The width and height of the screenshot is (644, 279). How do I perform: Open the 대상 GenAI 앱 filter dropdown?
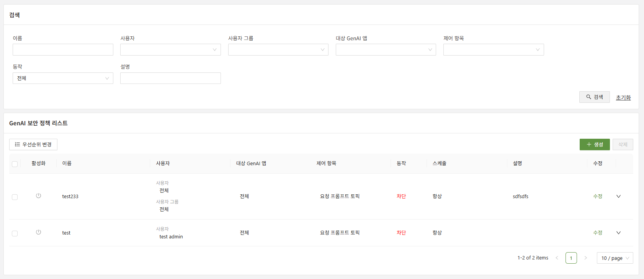(386, 50)
